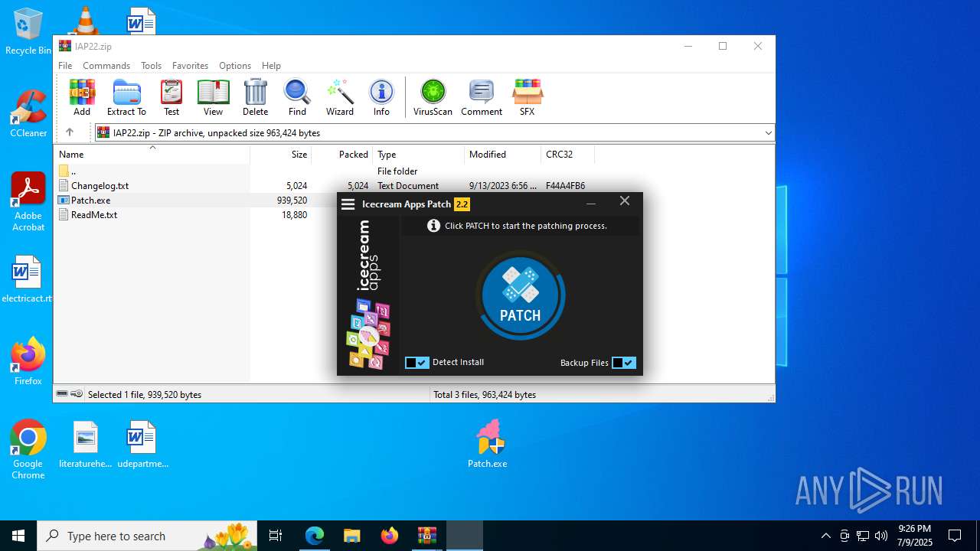Viewport: 980px width, 551px height.
Task: Click the drive icon in WinRAR status bar
Action: pos(62,394)
